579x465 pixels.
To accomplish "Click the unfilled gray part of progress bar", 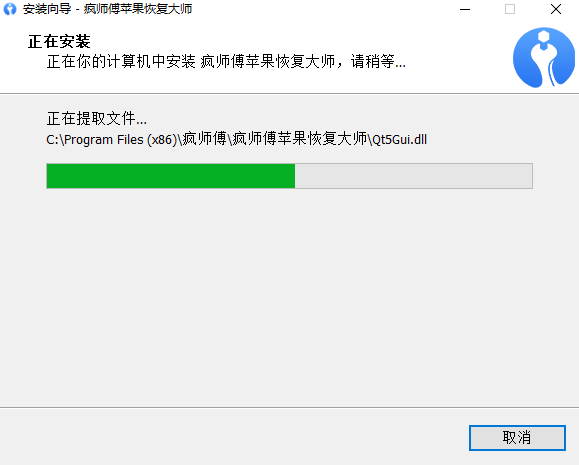I will 414,176.
